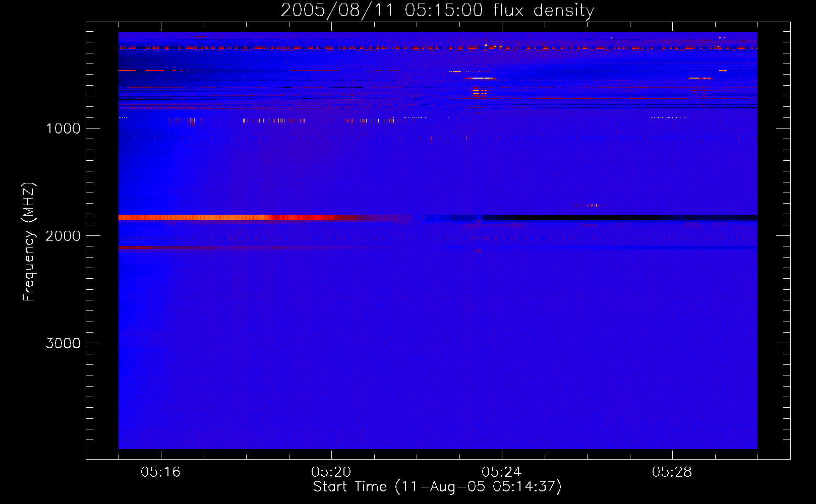The width and height of the screenshot is (816, 504).
Task: Click the 05:16 time tick label
Action: [160, 472]
